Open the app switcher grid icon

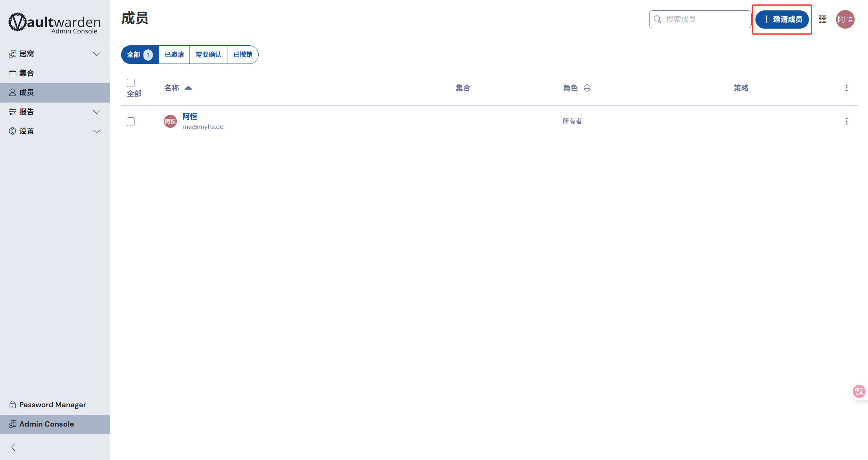point(823,19)
